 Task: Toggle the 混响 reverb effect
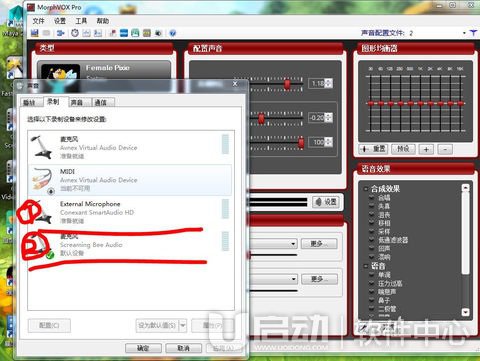[371, 257]
